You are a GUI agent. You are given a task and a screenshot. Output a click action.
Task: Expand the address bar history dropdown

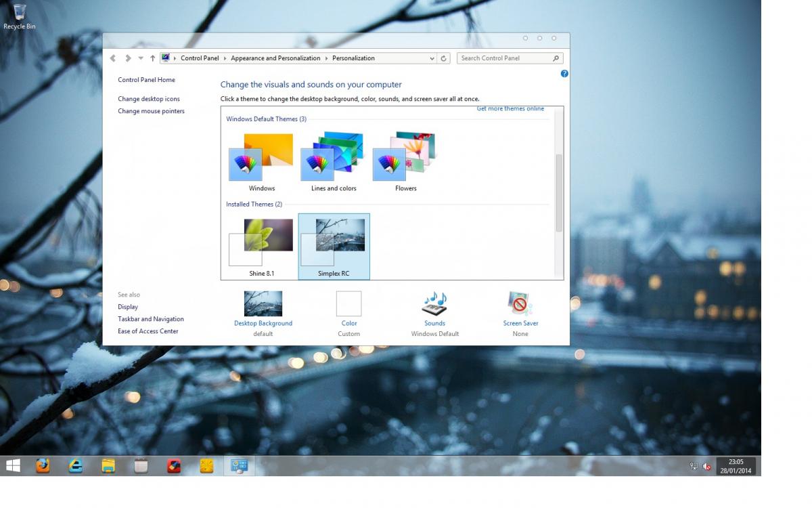432,58
